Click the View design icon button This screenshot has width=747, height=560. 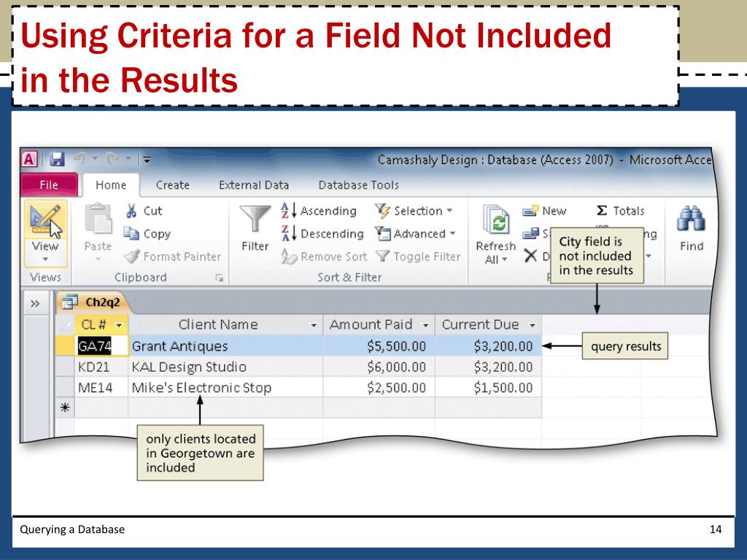pos(45,220)
